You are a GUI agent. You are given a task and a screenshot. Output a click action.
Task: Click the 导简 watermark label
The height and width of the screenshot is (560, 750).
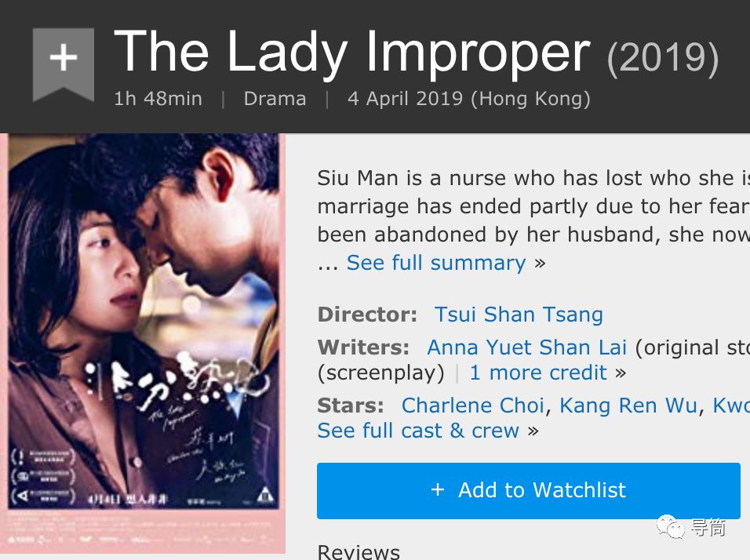click(708, 528)
